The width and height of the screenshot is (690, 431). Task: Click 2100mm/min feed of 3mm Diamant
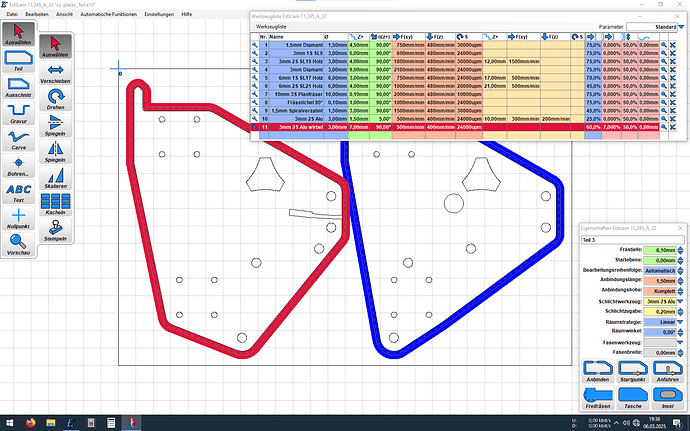click(x=409, y=70)
